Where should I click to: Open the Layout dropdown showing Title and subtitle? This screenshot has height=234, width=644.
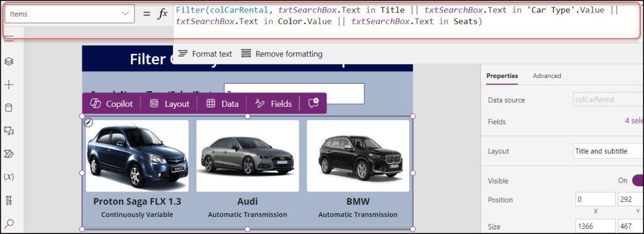point(608,151)
